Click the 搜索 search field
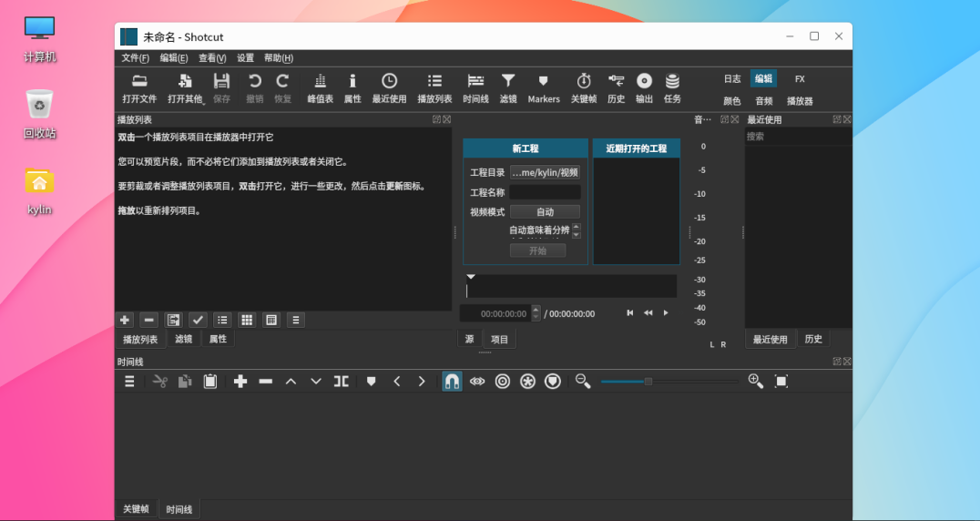980x521 pixels. pos(798,137)
